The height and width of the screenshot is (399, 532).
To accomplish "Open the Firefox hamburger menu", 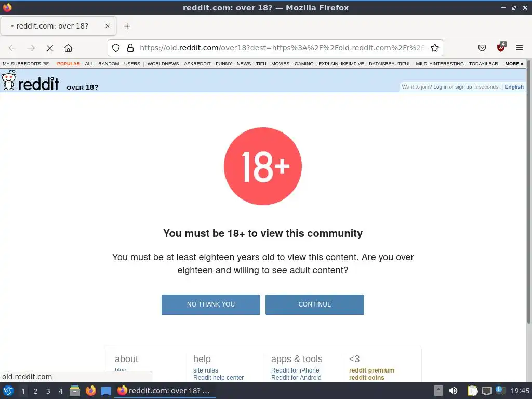I will click(519, 48).
